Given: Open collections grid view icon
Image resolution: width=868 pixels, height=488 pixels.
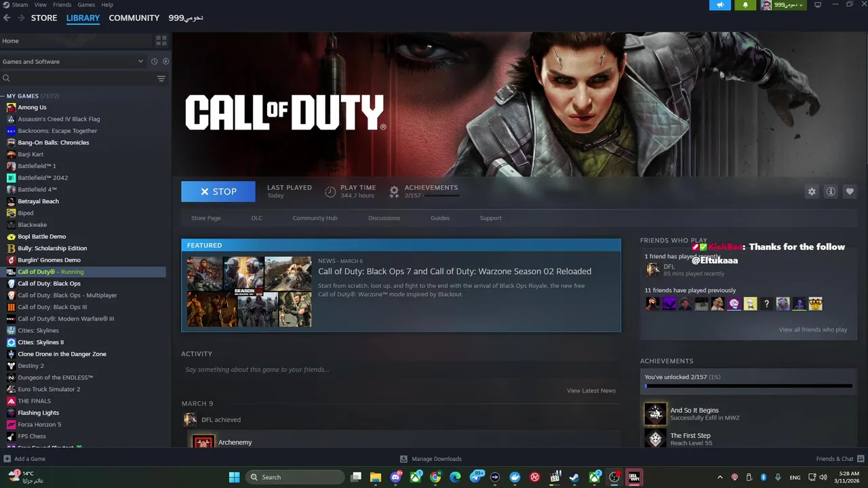Looking at the screenshot, I should tap(161, 41).
